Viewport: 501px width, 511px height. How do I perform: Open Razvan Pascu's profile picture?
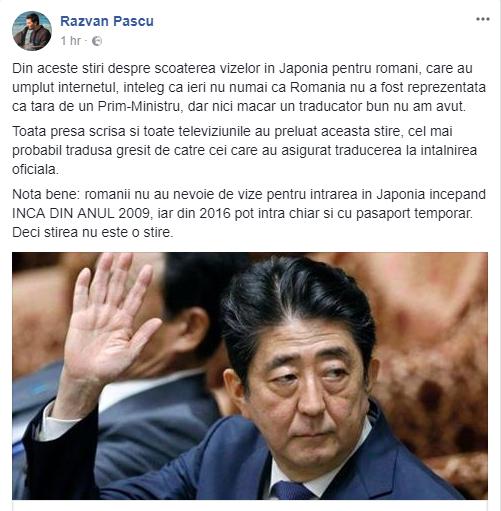32,31
